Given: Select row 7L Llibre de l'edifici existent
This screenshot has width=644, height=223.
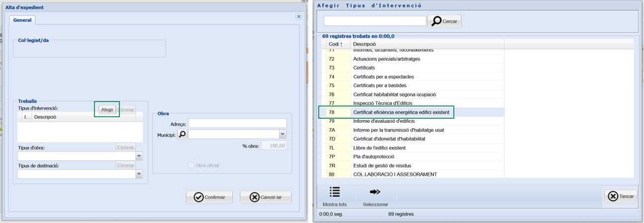Looking at the screenshot, I should [x=413, y=148].
